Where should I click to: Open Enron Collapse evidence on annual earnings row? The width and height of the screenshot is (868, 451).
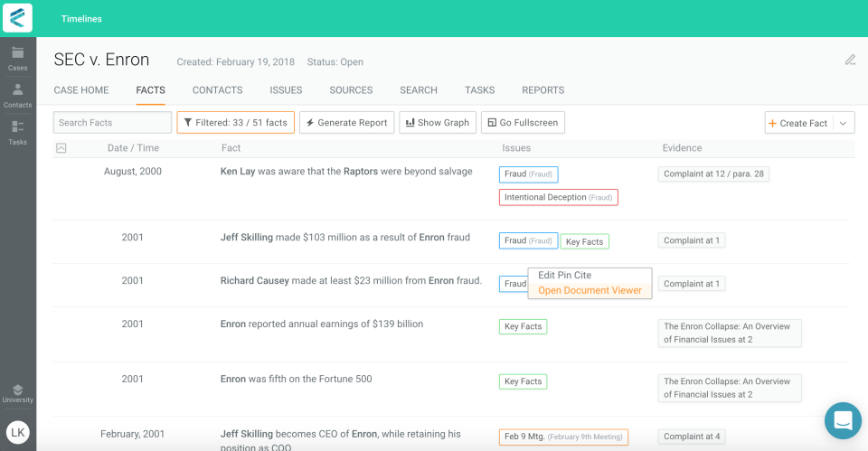(730, 333)
